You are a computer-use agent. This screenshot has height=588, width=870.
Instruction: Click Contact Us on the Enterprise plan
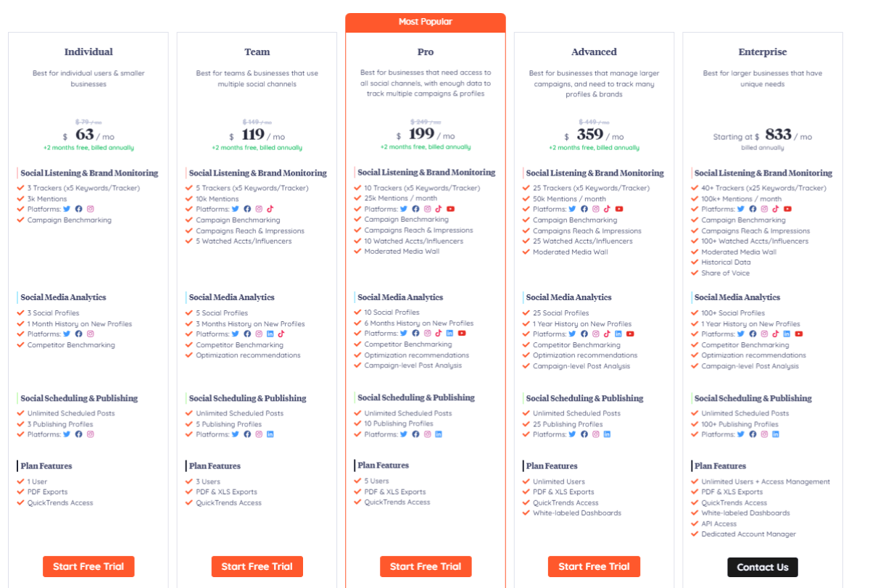point(762,566)
